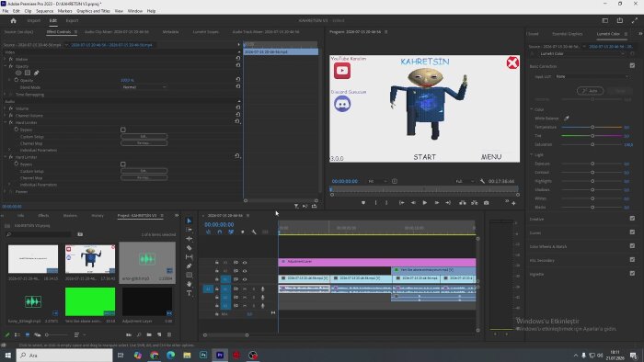Screen dimensions: 644x362
Task: Select the Type tool
Action: (189, 293)
